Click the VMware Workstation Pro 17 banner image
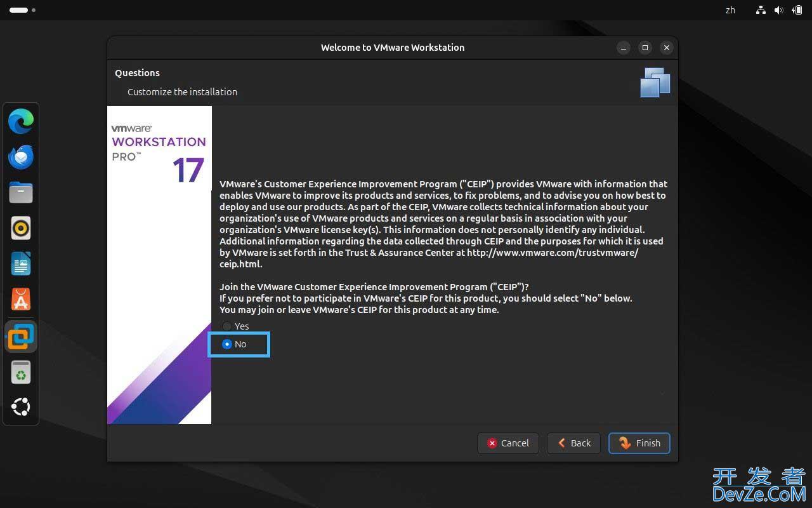Viewport: 812px width, 508px height. tap(159, 265)
